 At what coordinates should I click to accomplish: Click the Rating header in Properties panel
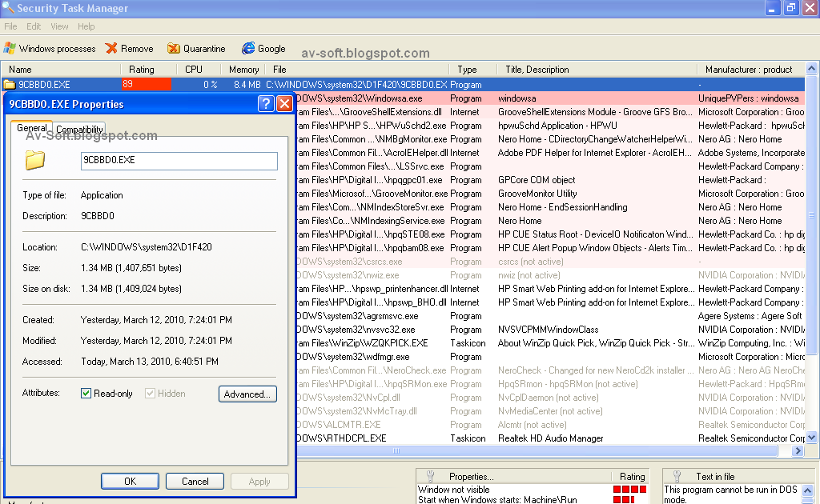coord(632,476)
